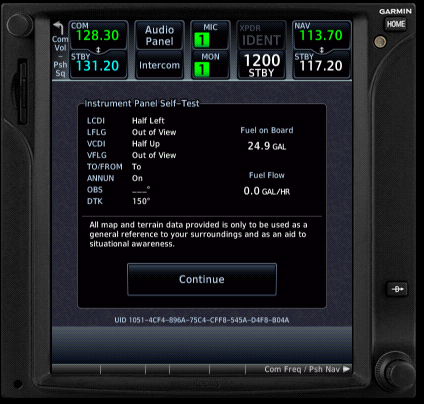Select the active COM frequency 128.30
The height and width of the screenshot is (404, 424).
coord(98,35)
